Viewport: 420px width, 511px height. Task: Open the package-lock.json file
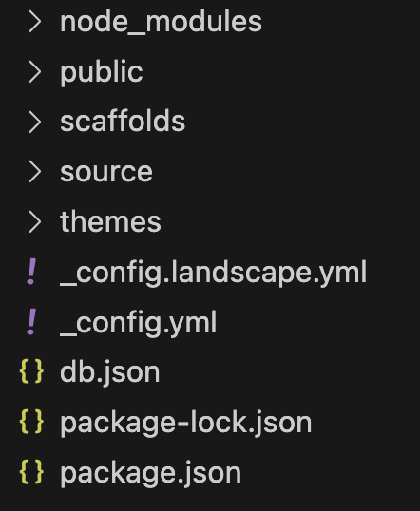[186, 423]
